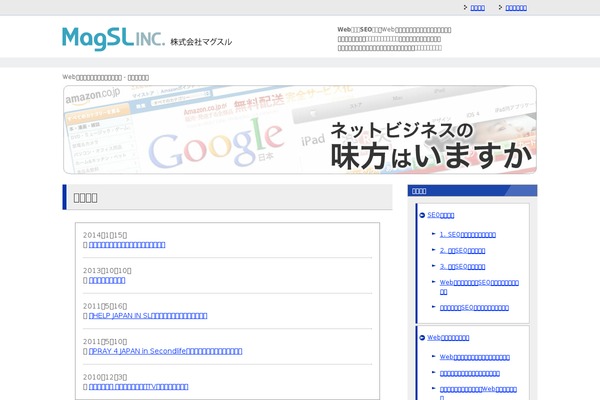Image resolution: width=600 pixels, height=400 pixels.
Task: Click the blue sidebar panel header bar
Action: click(x=472, y=191)
